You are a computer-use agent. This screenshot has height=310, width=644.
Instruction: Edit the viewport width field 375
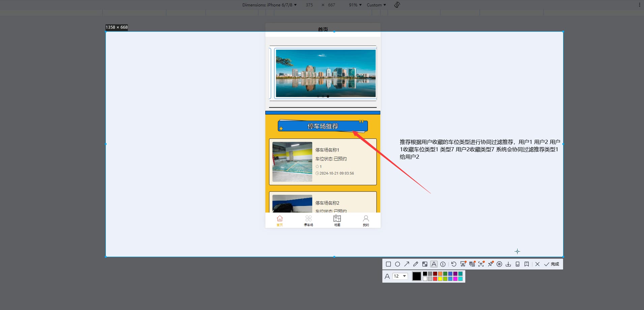[309, 5]
